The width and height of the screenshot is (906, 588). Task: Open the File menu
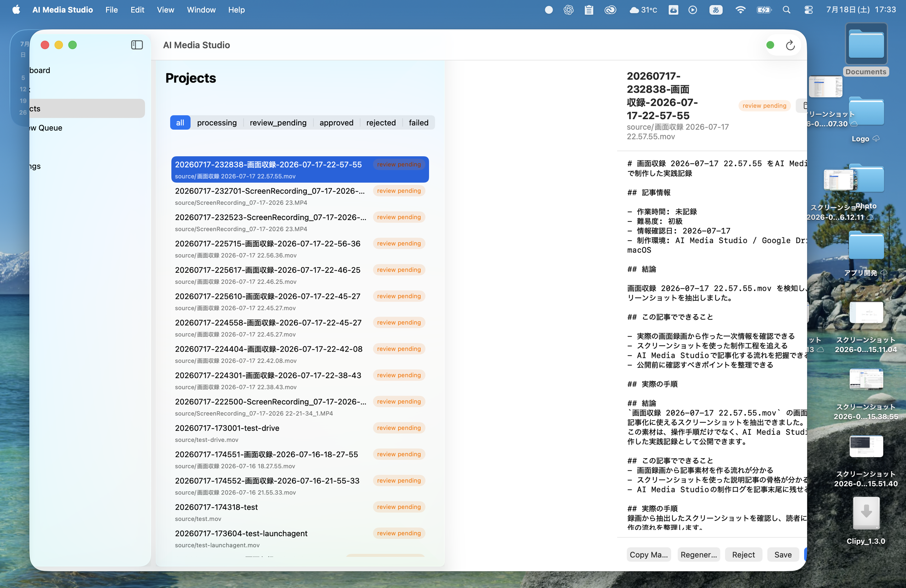coord(111,10)
